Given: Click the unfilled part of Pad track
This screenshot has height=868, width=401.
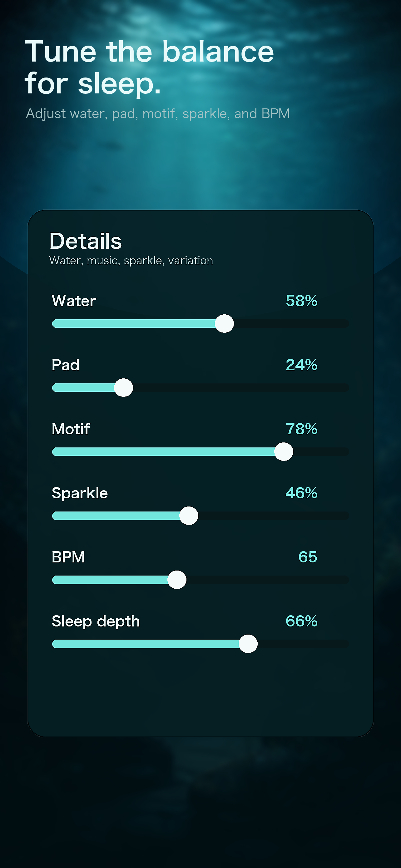Looking at the screenshot, I should tap(241, 387).
